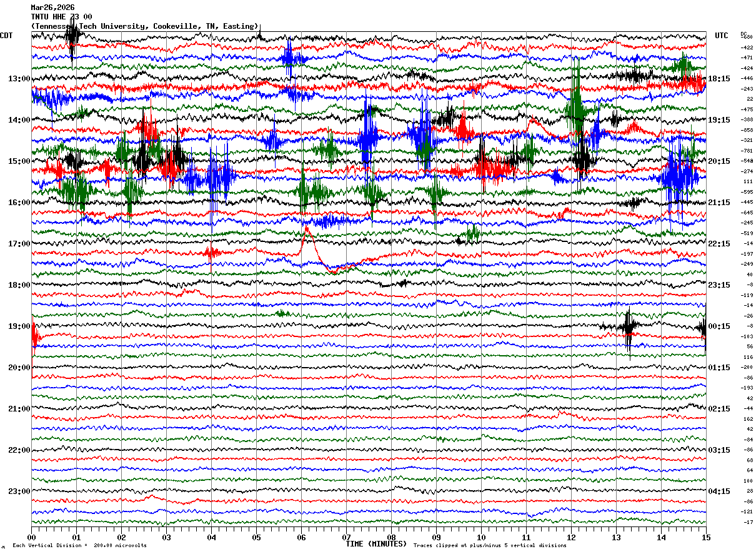The height and width of the screenshot is (554, 756).
Task: Click the 00:15 UTC time label
Action: point(720,326)
